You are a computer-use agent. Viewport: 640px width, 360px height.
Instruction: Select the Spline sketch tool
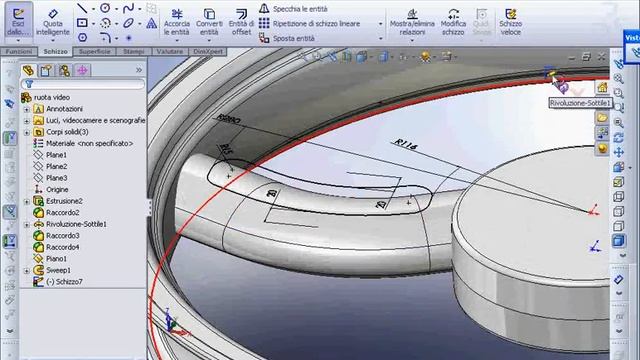click(x=129, y=8)
